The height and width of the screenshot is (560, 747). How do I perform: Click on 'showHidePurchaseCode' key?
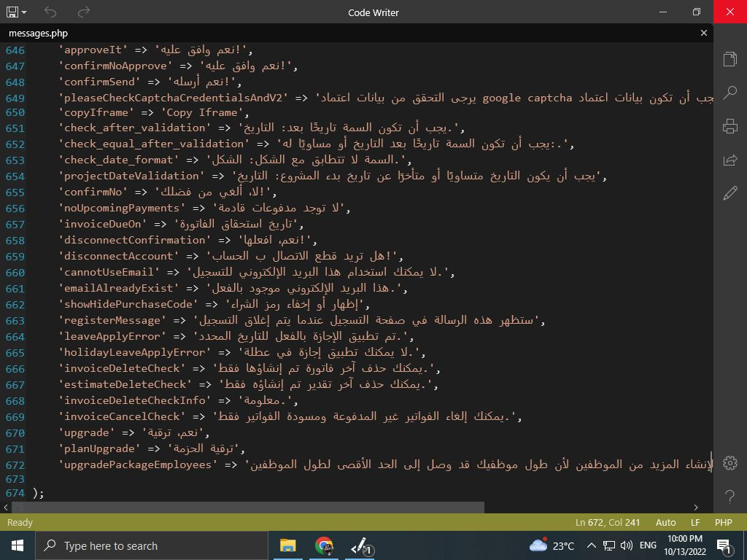(x=128, y=304)
